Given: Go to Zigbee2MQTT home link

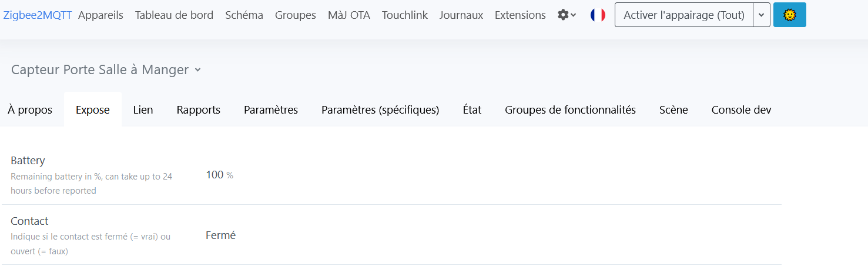Looking at the screenshot, I should [38, 15].
